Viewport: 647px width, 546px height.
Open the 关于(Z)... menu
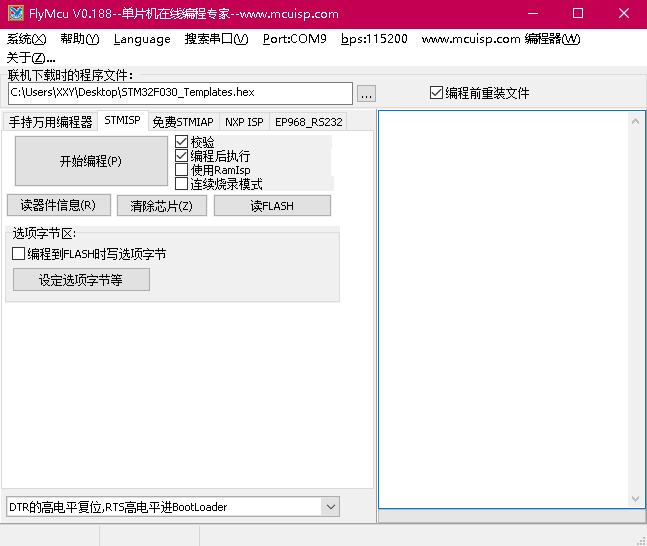[x=31, y=57]
